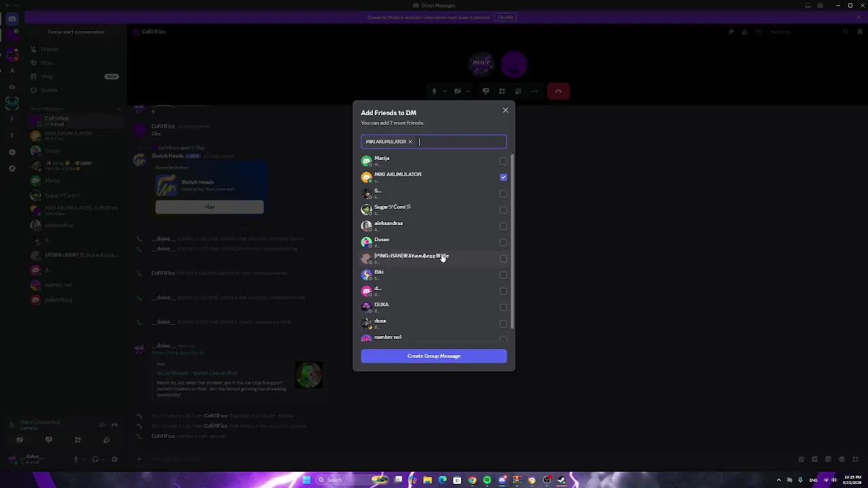The width and height of the screenshot is (868, 488).
Task: Open Sugar Comi direct message in sidebar
Action: pos(75,195)
